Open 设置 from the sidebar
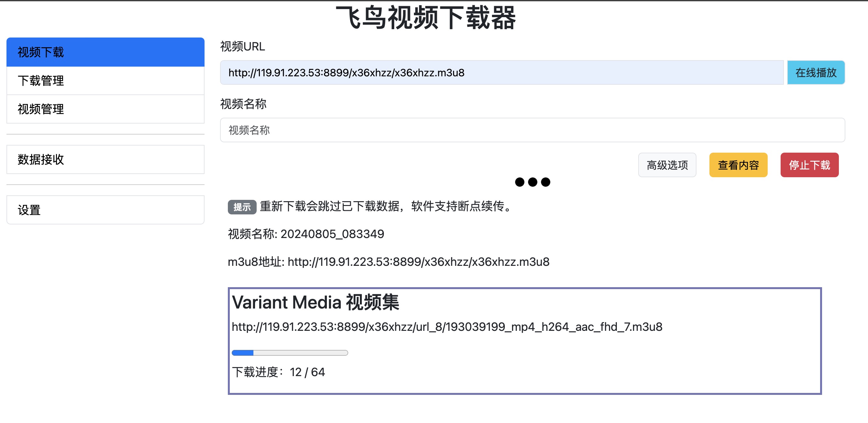The height and width of the screenshot is (423, 868). coord(105,210)
